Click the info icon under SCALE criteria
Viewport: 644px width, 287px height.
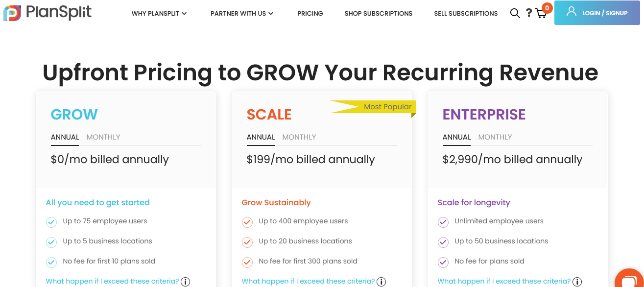click(x=381, y=282)
